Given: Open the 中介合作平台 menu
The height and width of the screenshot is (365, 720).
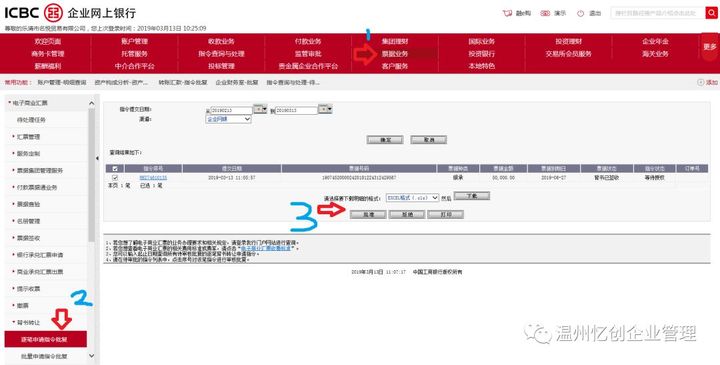Looking at the screenshot, I should tap(135, 66).
